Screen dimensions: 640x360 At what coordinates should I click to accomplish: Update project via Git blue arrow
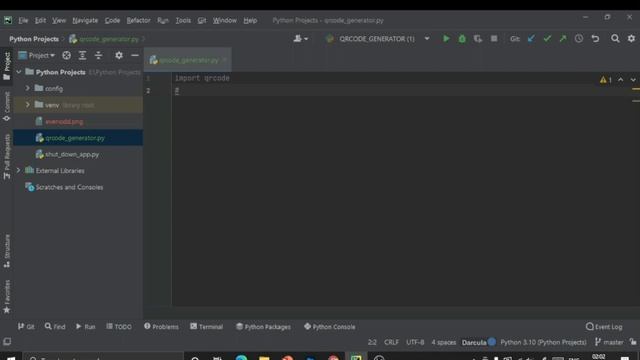tap(531, 39)
